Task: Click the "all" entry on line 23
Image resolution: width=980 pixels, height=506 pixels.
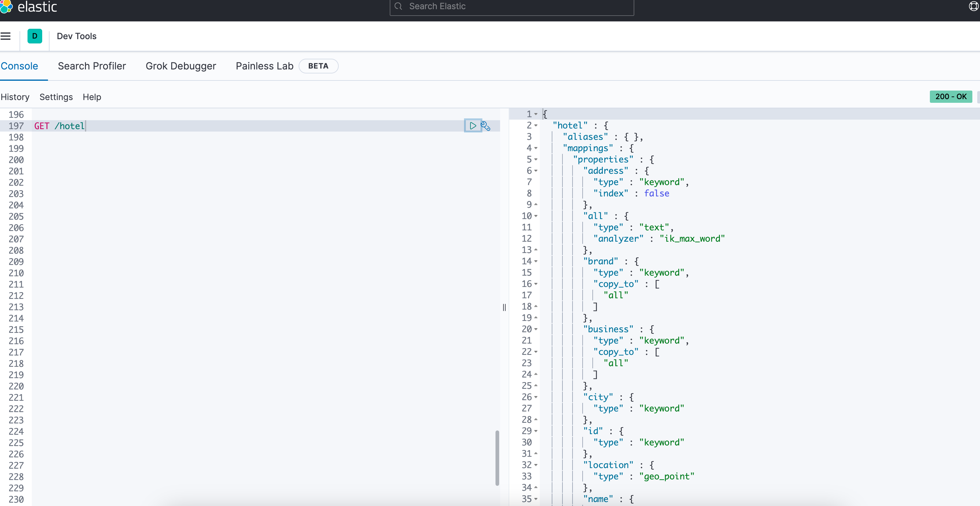Action: point(616,363)
